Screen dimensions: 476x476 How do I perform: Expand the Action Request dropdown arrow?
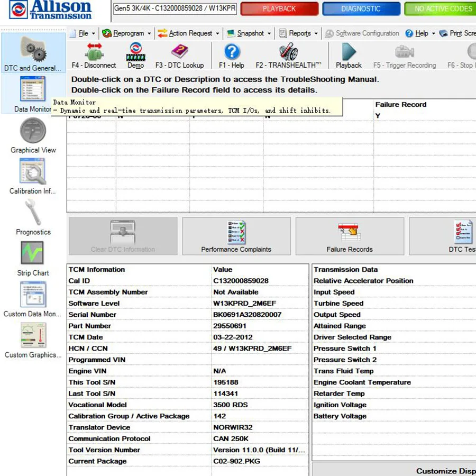click(217, 33)
